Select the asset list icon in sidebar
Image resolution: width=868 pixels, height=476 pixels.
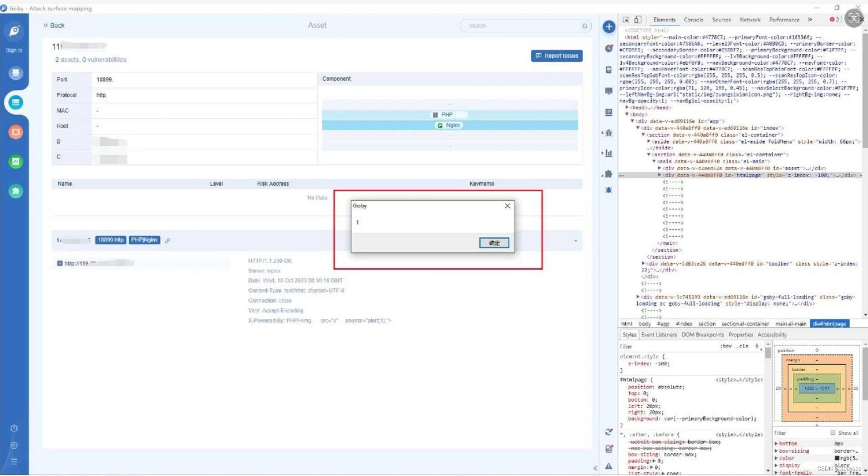click(15, 102)
